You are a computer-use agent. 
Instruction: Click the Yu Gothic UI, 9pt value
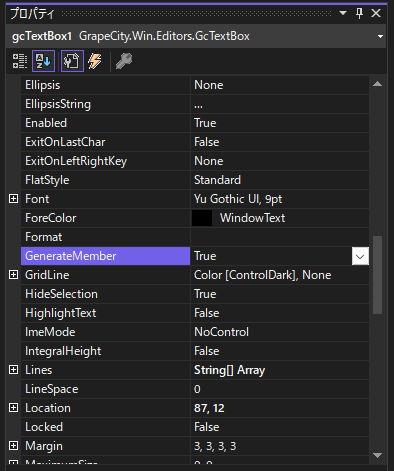pos(238,199)
